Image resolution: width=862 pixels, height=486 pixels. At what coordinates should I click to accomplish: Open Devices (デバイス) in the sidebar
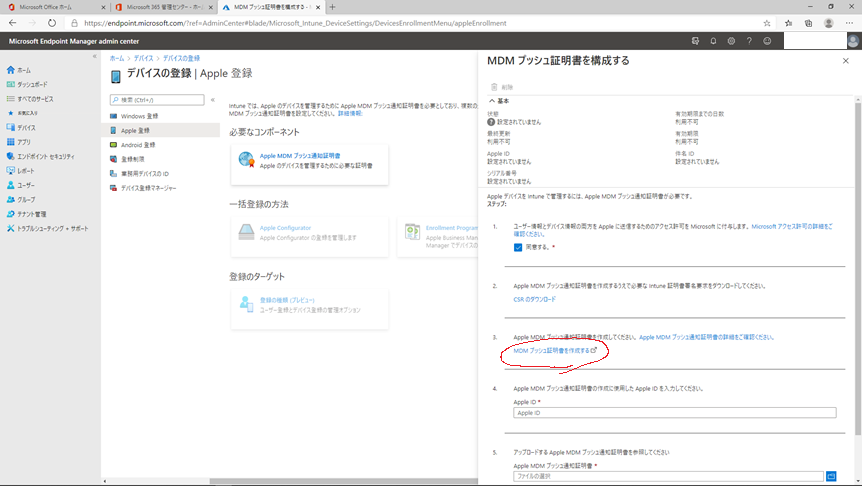pyautogui.click(x=21, y=128)
